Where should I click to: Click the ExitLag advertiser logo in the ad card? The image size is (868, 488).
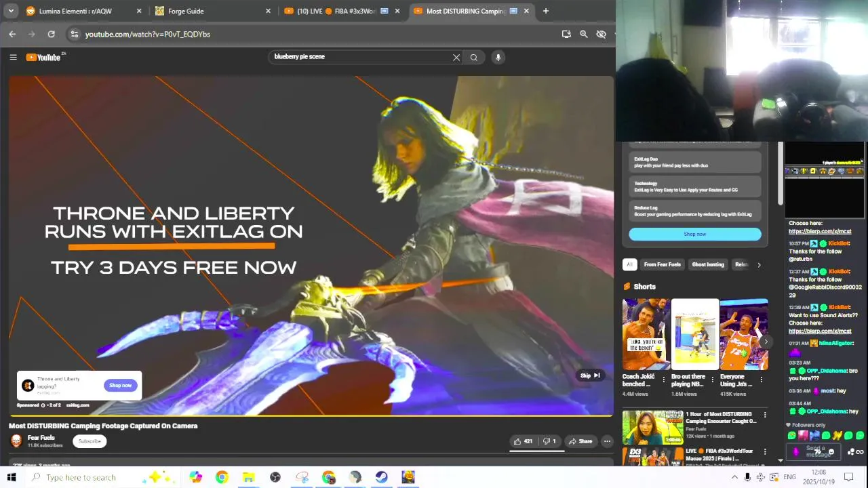tap(28, 386)
